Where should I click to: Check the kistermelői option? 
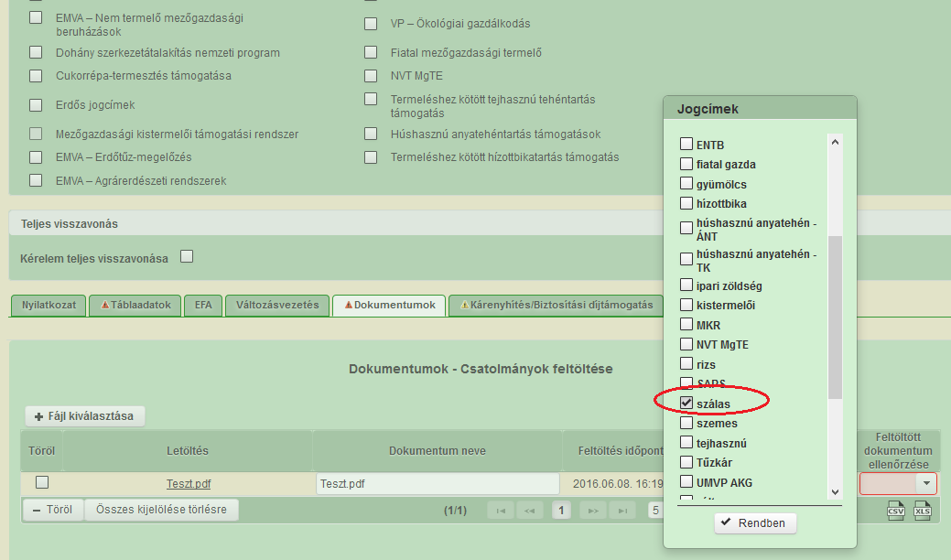coord(686,304)
